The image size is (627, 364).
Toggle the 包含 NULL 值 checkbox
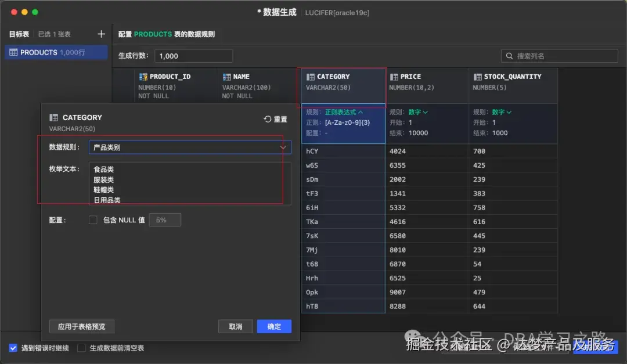(x=93, y=220)
